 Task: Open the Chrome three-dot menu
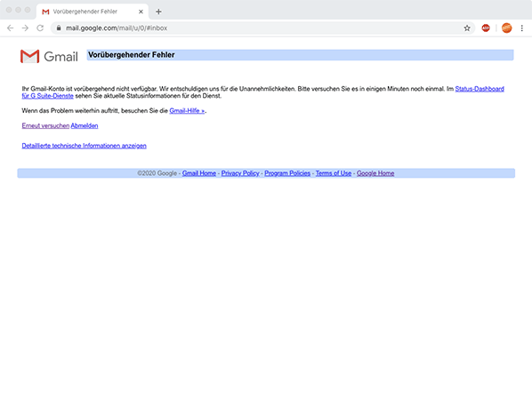(522, 28)
